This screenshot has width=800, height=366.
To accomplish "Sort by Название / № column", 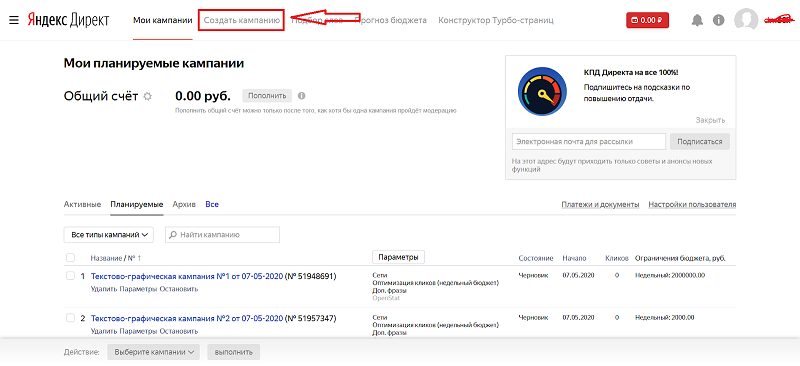I will pyautogui.click(x=116, y=258).
